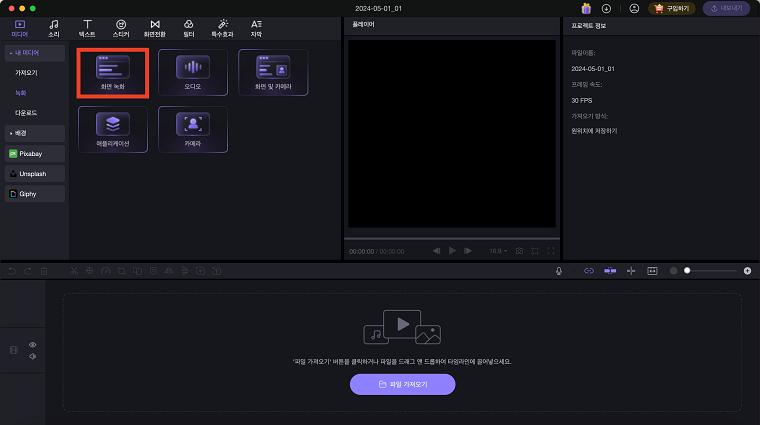Image resolution: width=760 pixels, height=425 pixels.
Task: Click the 파일 가져오기 import button
Action: pyautogui.click(x=402, y=384)
